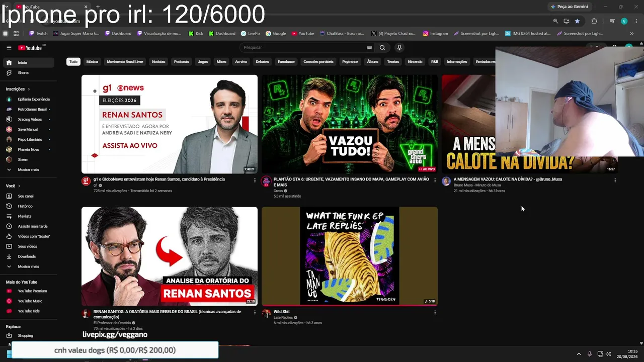Open YouTube Music from the sidebar

[x=28, y=301]
